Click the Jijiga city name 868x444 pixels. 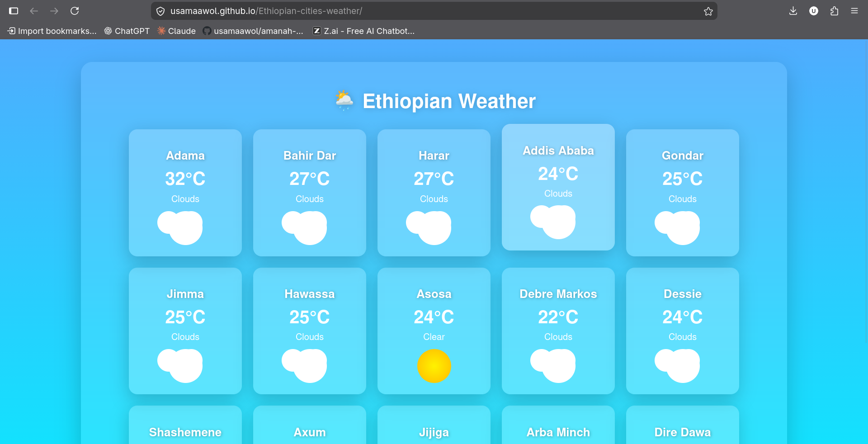point(434,433)
